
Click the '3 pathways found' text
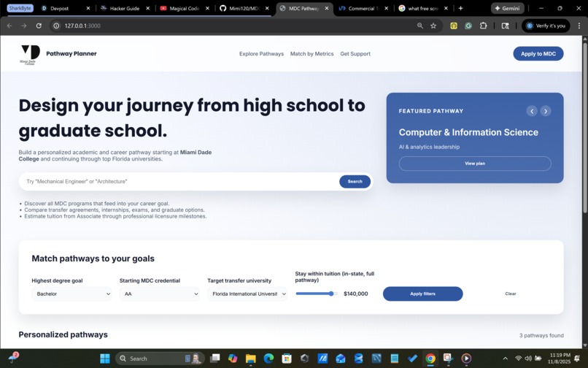pos(541,336)
